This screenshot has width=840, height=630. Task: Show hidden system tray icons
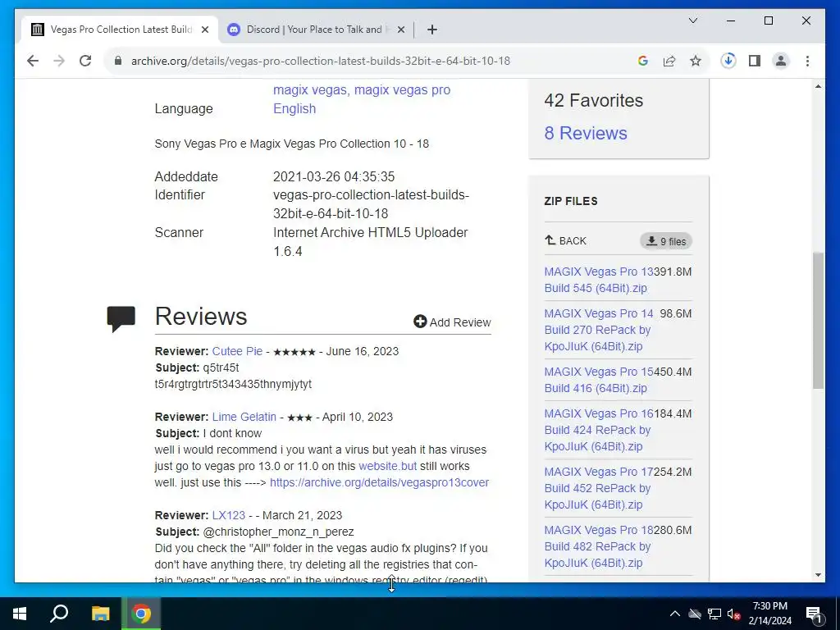[675, 614]
